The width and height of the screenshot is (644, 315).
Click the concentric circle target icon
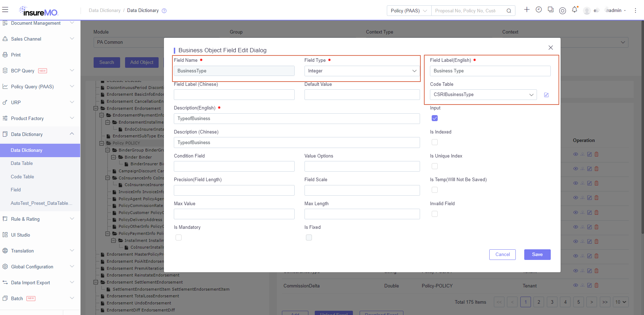coord(563,11)
